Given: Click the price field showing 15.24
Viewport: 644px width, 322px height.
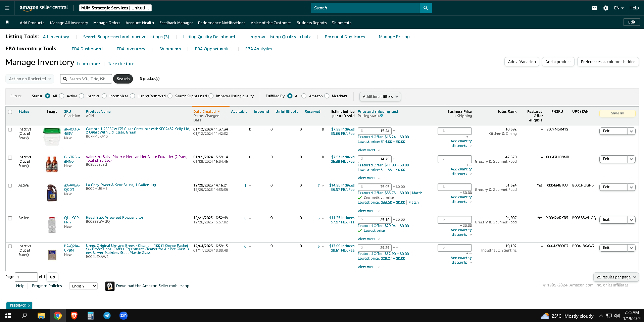Looking at the screenshot, I should click(x=375, y=131).
